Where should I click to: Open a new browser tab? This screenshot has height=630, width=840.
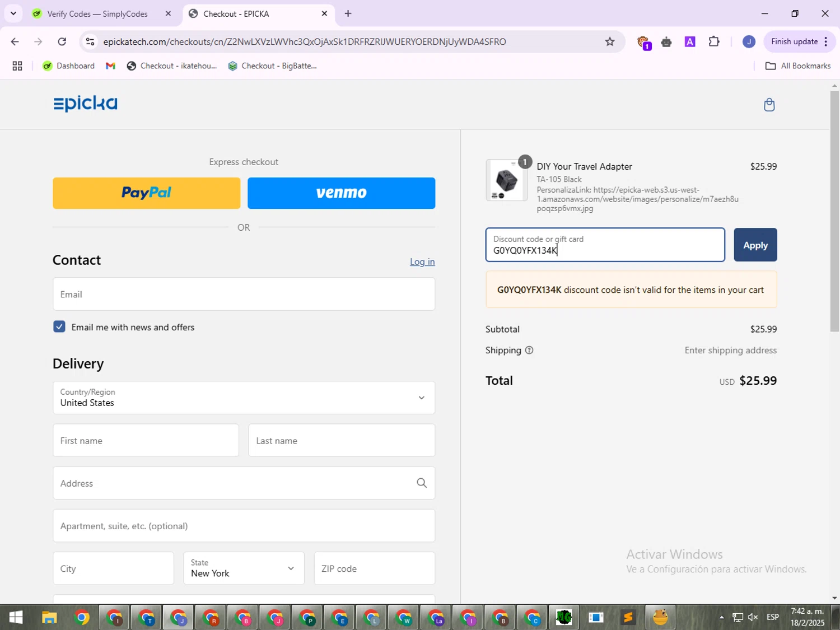click(x=348, y=13)
